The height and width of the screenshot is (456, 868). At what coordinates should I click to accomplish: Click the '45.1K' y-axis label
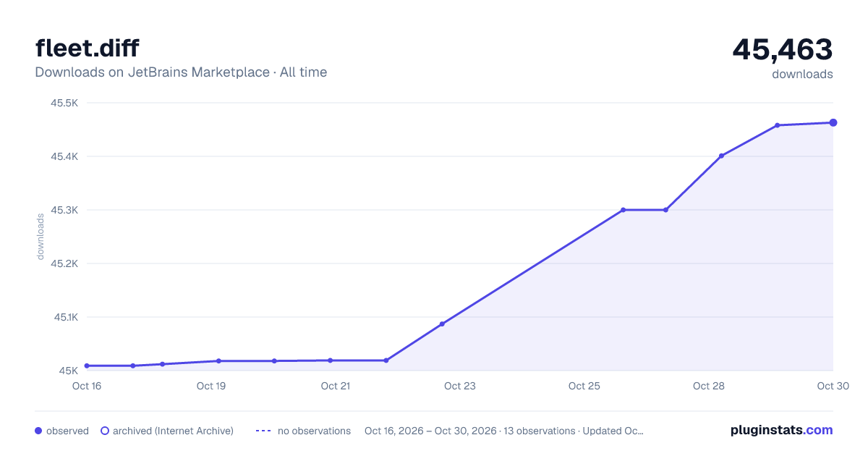(x=64, y=317)
